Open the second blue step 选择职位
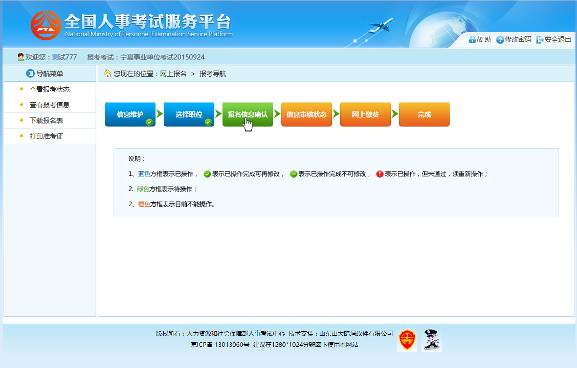Screen dimensions: 577x368 point(189,114)
